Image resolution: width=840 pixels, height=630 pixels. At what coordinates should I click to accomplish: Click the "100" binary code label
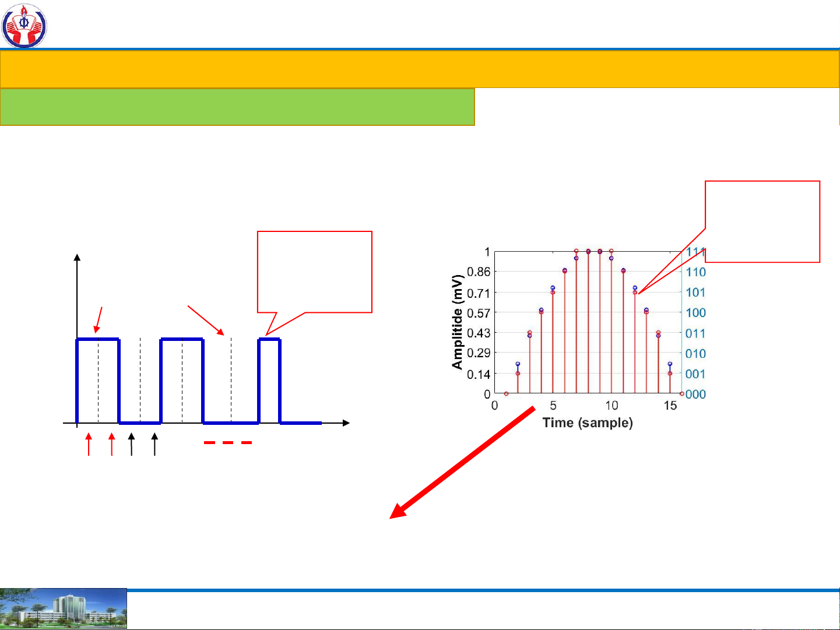point(695,313)
